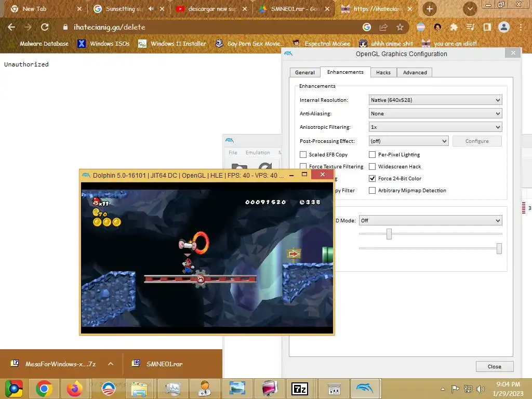The height and width of the screenshot is (399, 532).
Task: Open 'you are an idiot!' bookmark
Action: 449,44
